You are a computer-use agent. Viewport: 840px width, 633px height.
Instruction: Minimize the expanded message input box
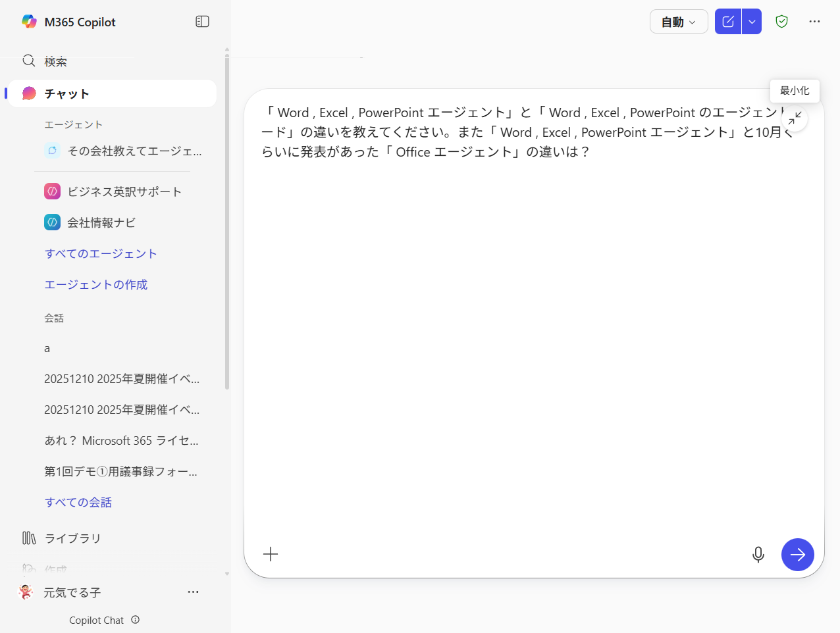[795, 118]
